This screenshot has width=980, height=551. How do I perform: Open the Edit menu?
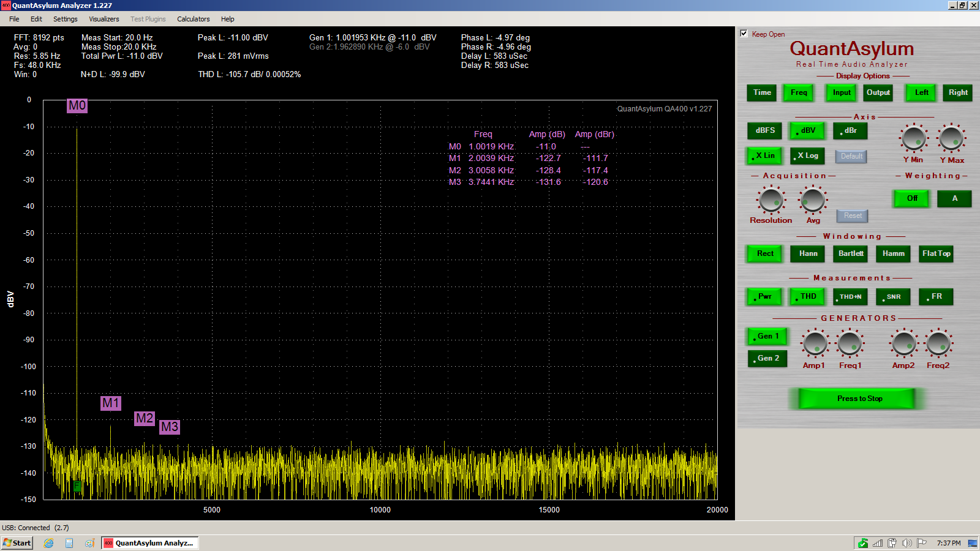pyautogui.click(x=37, y=19)
